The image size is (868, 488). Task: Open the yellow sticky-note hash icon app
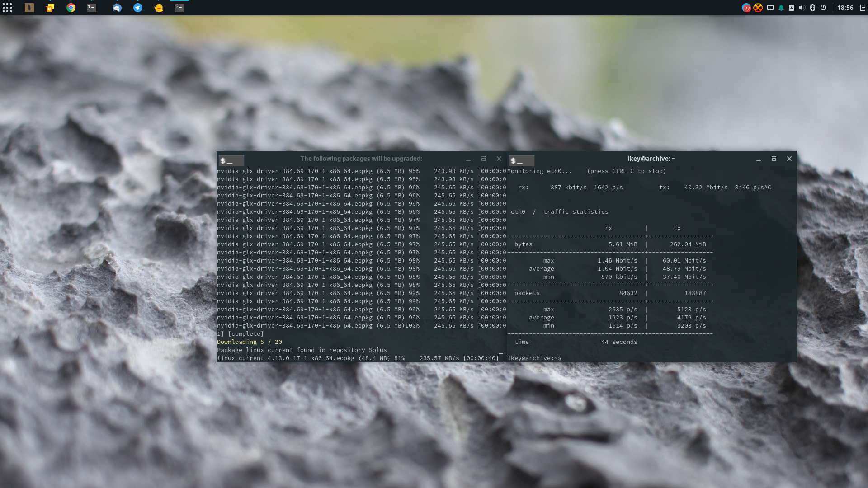[50, 8]
